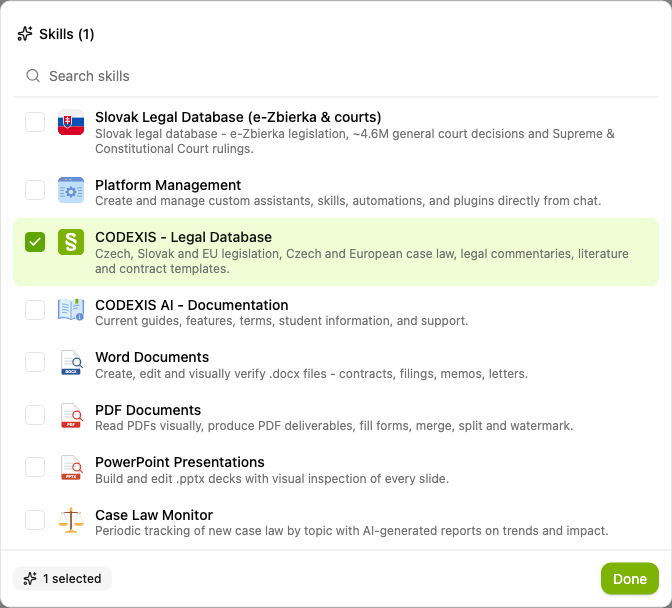Click the 1 selected badge
The image size is (672, 608).
click(63, 579)
